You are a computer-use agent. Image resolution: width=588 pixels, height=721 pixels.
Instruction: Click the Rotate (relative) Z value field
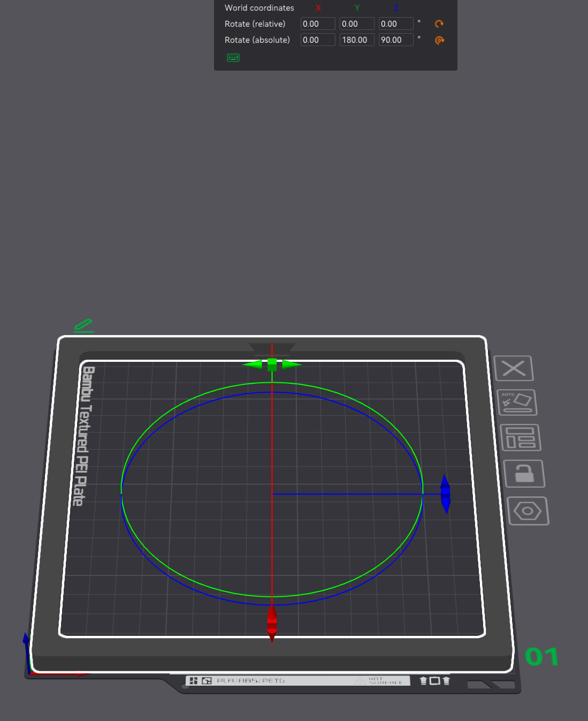pyautogui.click(x=396, y=24)
